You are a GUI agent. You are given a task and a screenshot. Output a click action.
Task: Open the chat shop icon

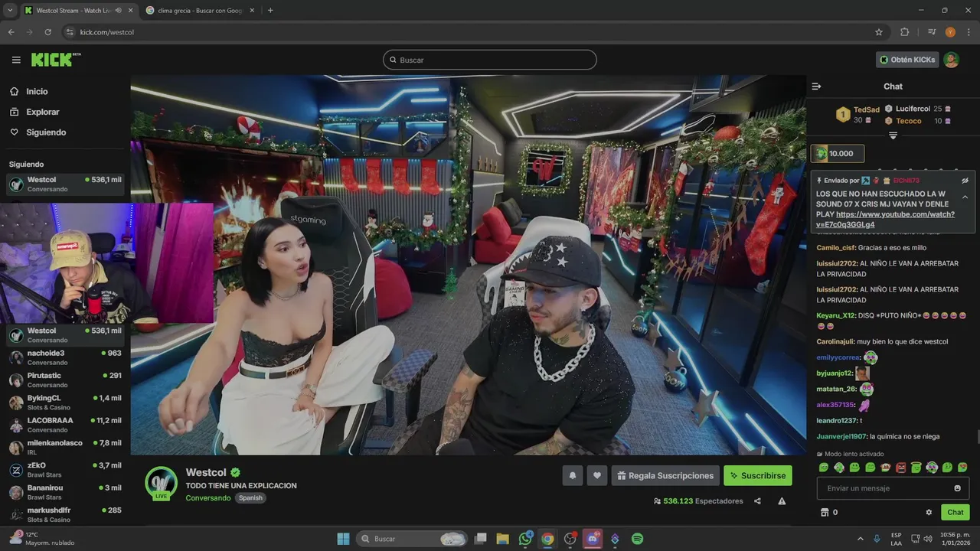(x=825, y=512)
